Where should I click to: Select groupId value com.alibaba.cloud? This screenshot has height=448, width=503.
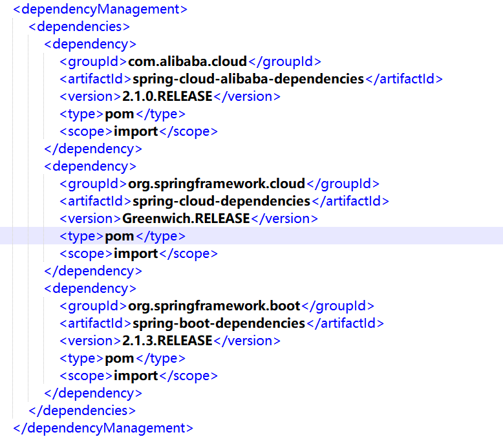187,61
